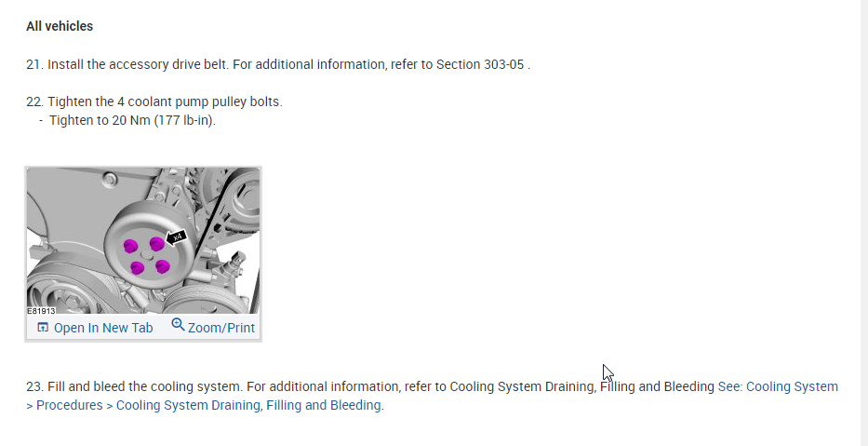Screen dimensions: 868x446
Task: Click the 20 Nm torque specification line
Action: point(132,120)
